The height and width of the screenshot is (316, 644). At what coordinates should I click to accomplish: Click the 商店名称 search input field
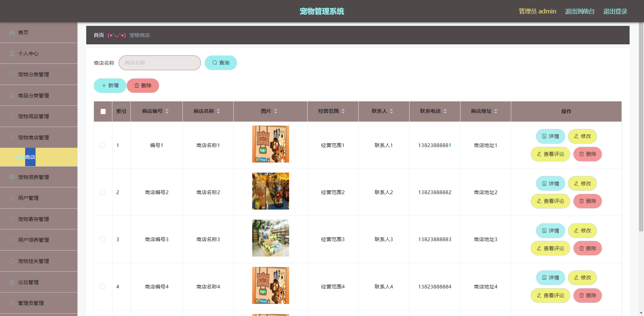(x=160, y=63)
